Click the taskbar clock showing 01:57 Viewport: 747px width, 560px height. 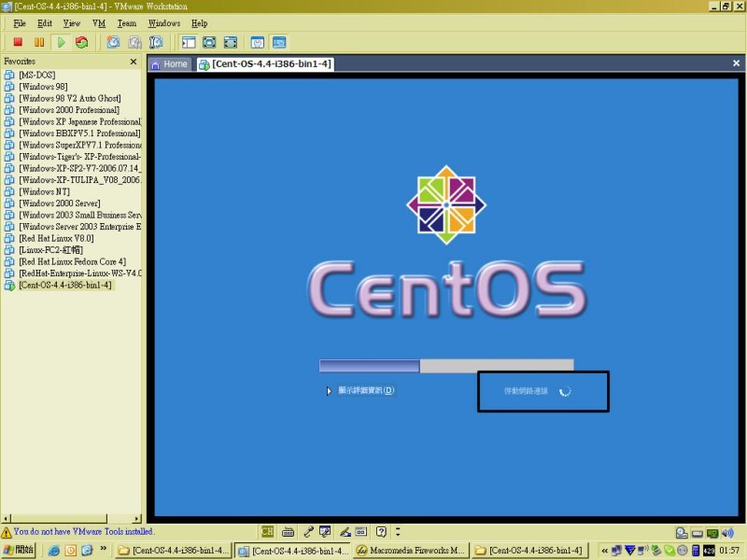[x=729, y=551]
